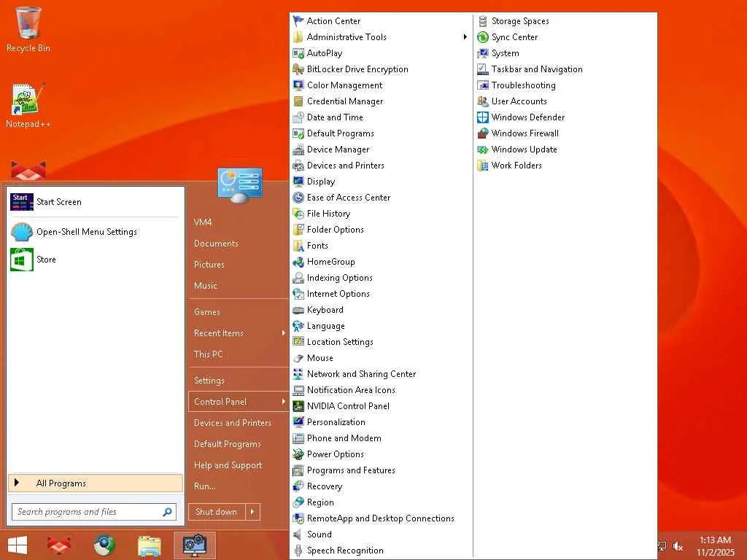Select Settings in start menu

tap(209, 381)
